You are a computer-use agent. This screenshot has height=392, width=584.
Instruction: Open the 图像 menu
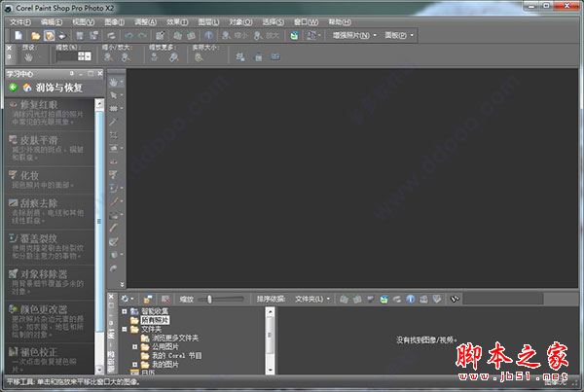pyautogui.click(x=114, y=22)
